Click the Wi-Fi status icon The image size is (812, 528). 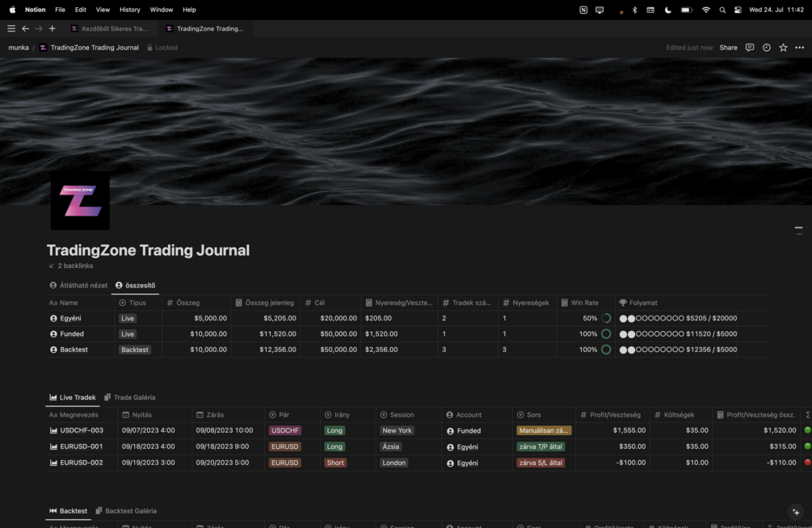point(705,10)
